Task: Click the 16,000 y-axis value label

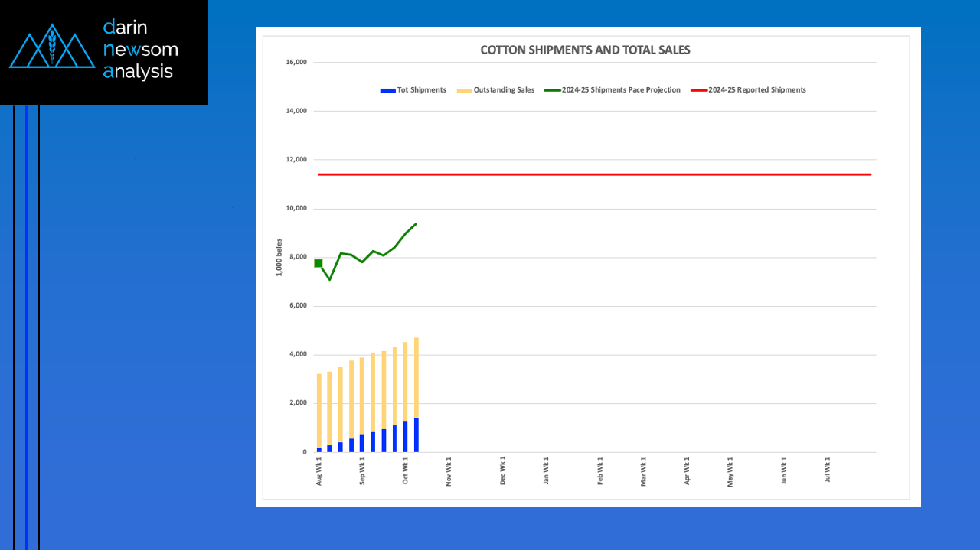Action: [x=296, y=62]
